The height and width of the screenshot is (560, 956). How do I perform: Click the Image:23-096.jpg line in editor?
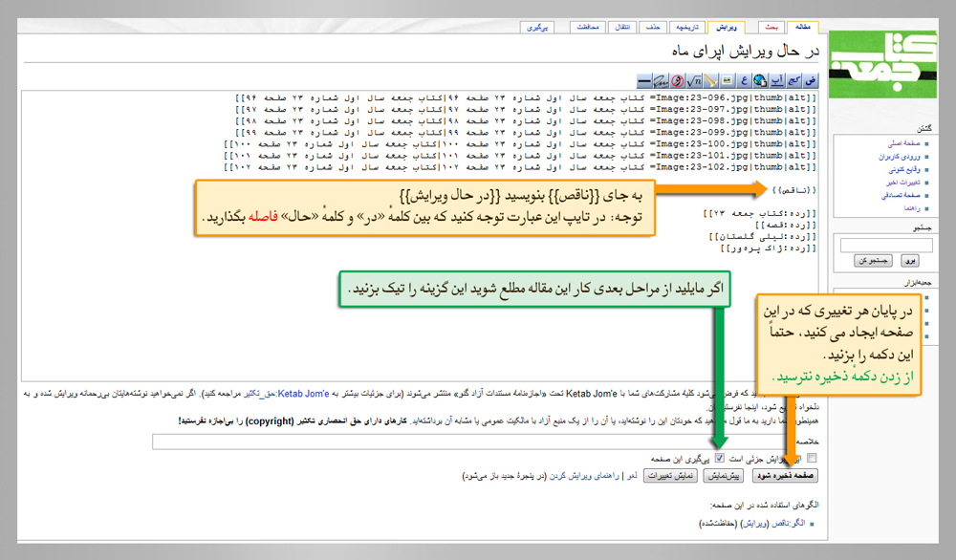point(526,97)
